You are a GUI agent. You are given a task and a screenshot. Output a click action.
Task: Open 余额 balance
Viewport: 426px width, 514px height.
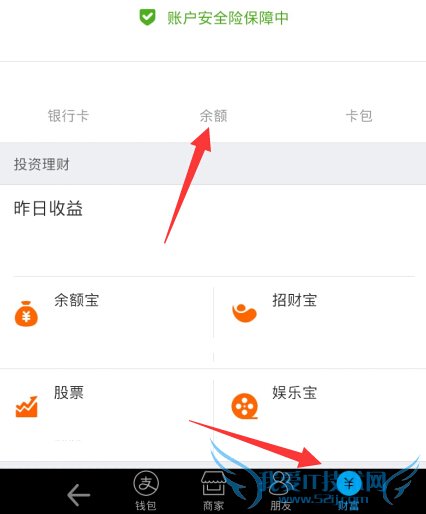pyautogui.click(x=213, y=116)
